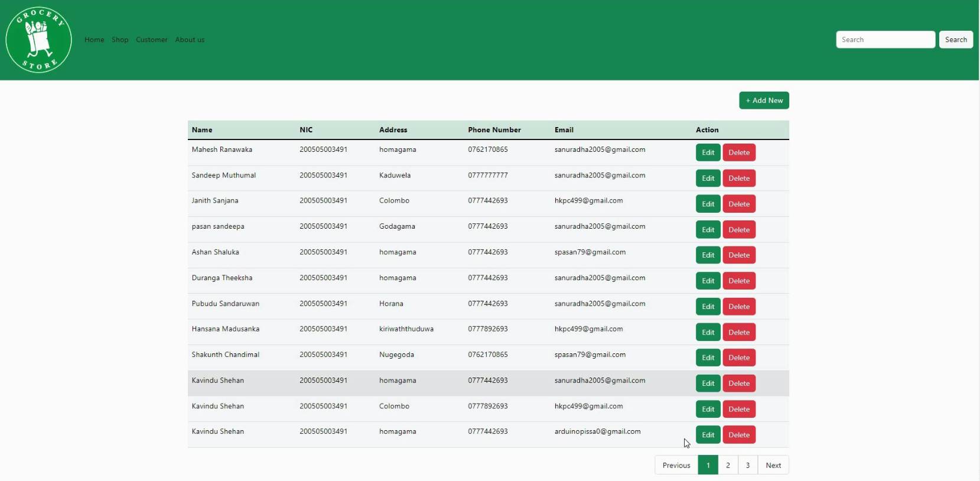Screen dimensions: 980x481
Task: Delete the pasan sandeepa customer
Action: (x=738, y=230)
